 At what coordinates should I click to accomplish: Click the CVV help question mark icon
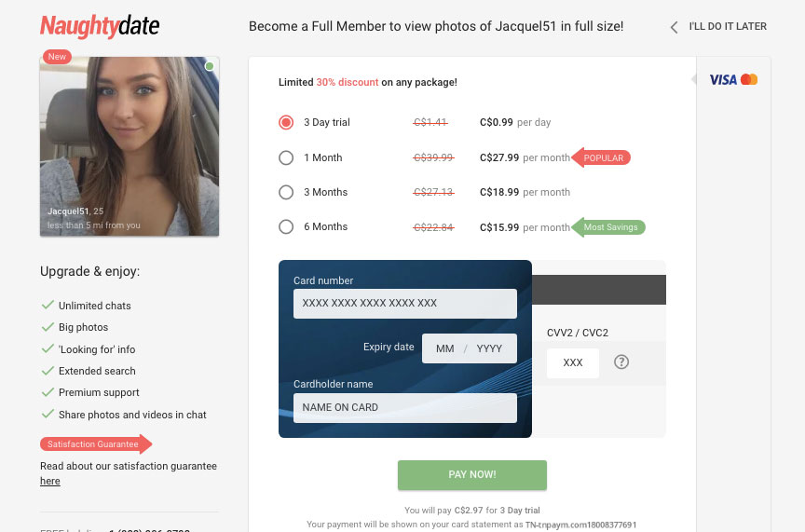[x=621, y=362]
